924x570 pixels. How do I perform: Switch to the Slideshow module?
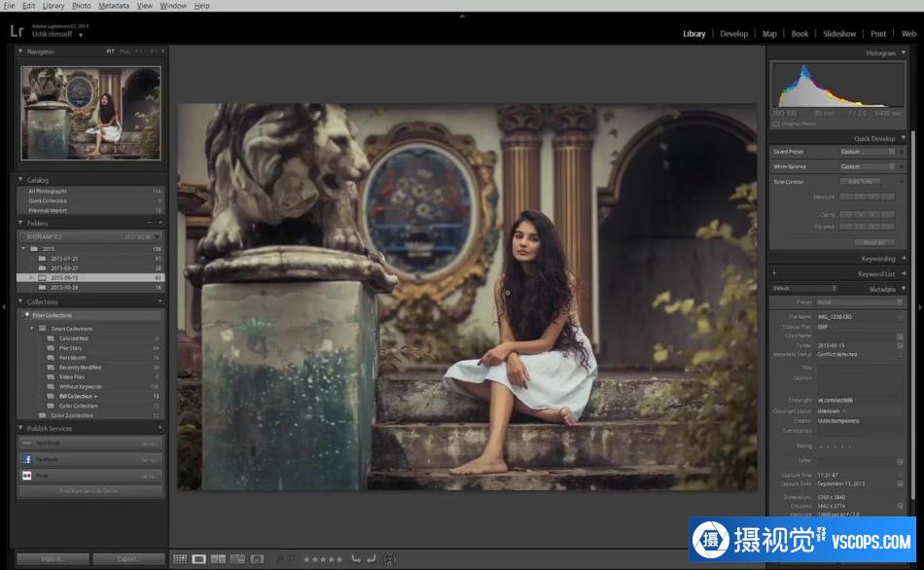click(x=839, y=34)
